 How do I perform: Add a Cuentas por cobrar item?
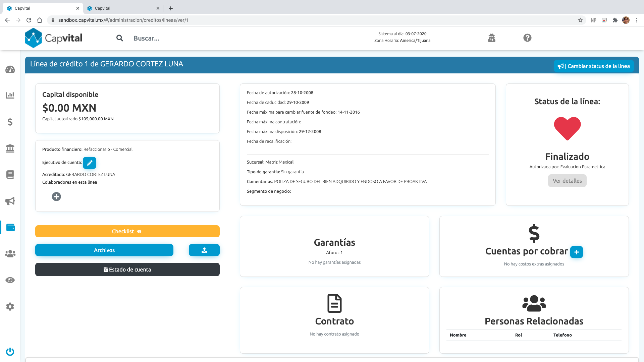pyautogui.click(x=576, y=252)
